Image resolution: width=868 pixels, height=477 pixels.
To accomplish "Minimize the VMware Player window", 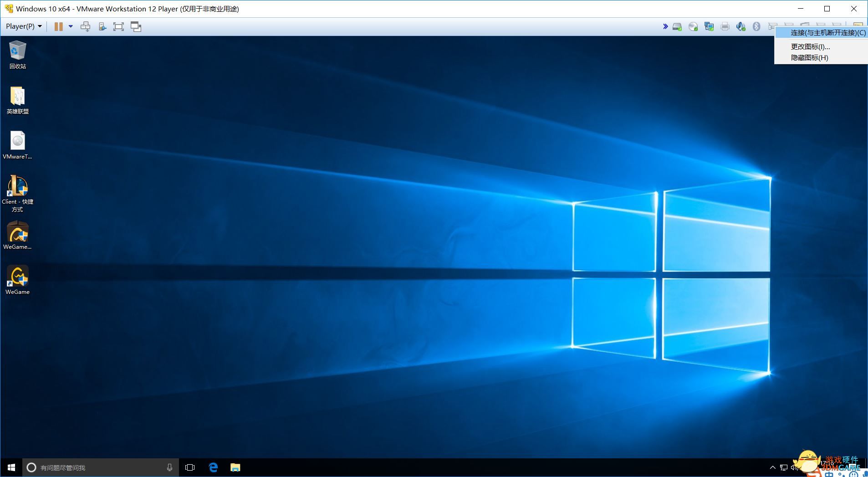I will [x=801, y=9].
